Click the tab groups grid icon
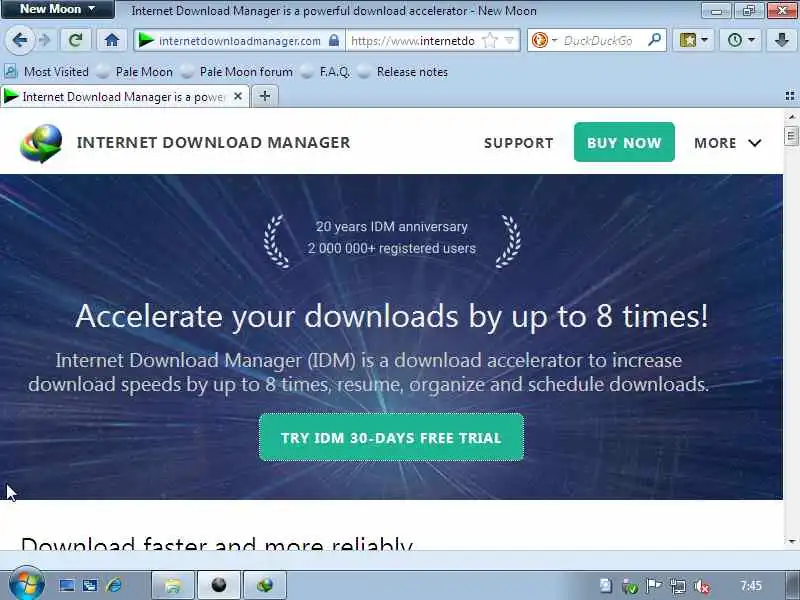 [790, 96]
